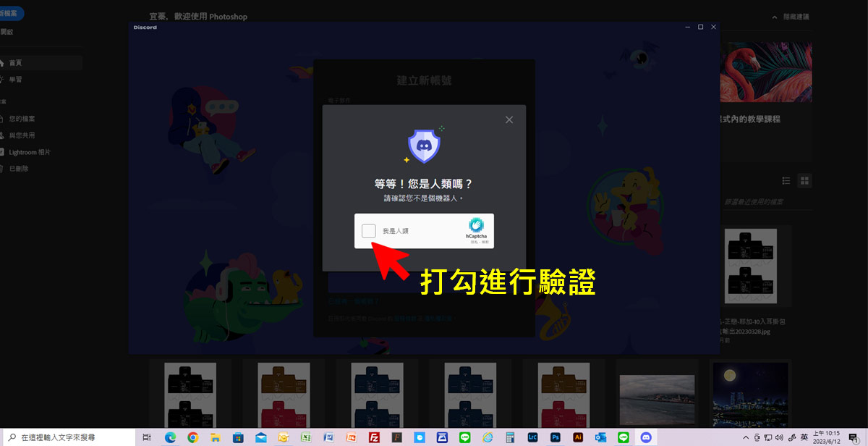Click the 已經有一個帳號了 link in Discord
The width and height of the screenshot is (868, 446).
355,301
